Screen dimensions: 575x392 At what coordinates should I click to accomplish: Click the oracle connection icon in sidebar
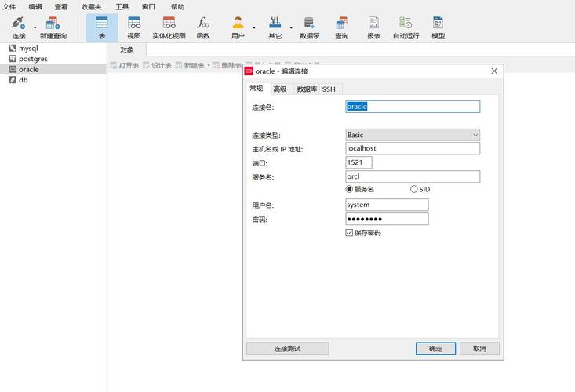pyautogui.click(x=13, y=69)
